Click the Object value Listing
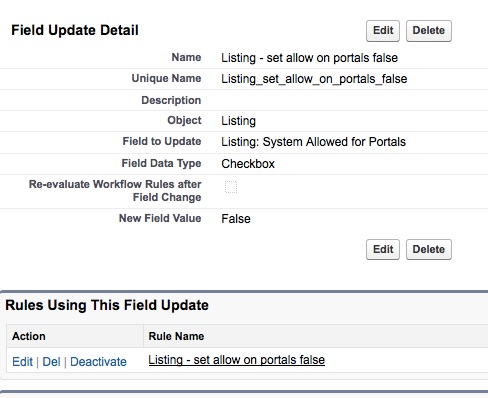Viewport: 488px width, 398px height. (238, 121)
